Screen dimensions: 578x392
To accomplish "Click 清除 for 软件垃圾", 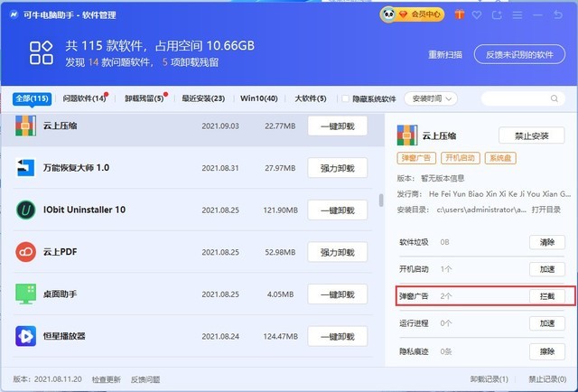I will pyautogui.click(x=547, y=242).
